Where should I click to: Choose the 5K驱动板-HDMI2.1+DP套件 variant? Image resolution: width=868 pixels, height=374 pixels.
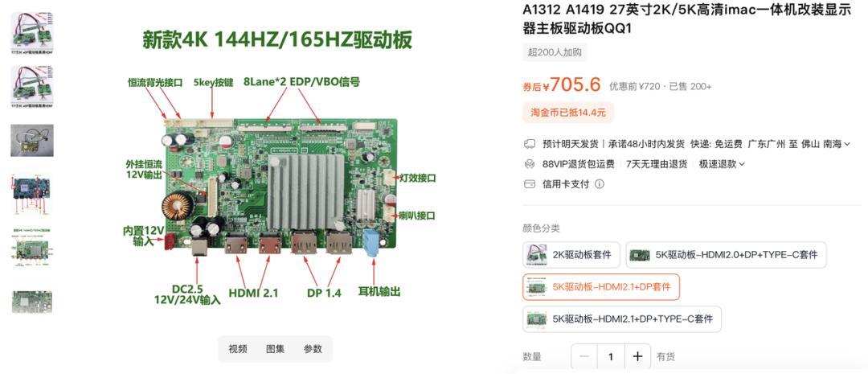pyautogui.click(x=601, y=287)
